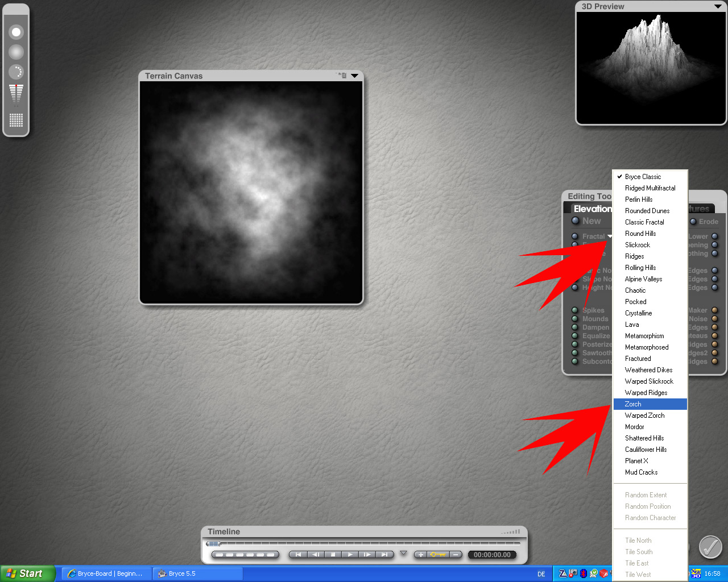Toggle the checked Bryce Classic entry
The image size is (728, 582).
(650, 177)
